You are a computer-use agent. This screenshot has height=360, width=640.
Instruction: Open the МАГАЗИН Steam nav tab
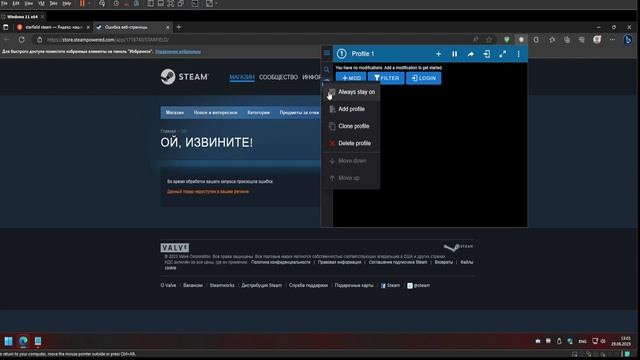[x=242, y=77]
